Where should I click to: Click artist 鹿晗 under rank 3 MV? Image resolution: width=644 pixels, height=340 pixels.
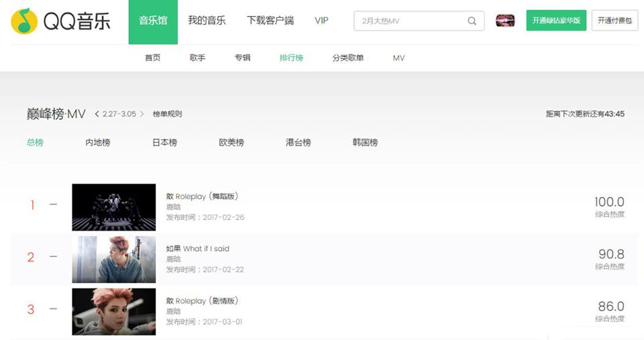[x=173, y=311]
